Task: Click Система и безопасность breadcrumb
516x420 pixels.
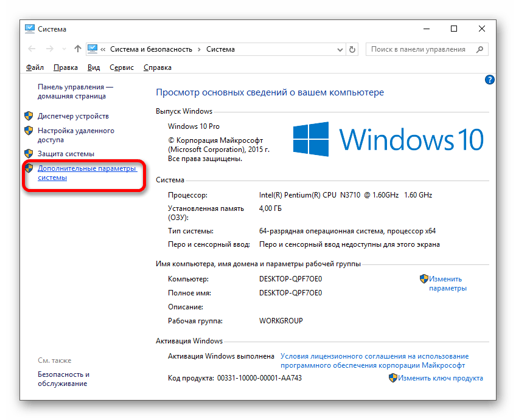Action: pos(151,49)
